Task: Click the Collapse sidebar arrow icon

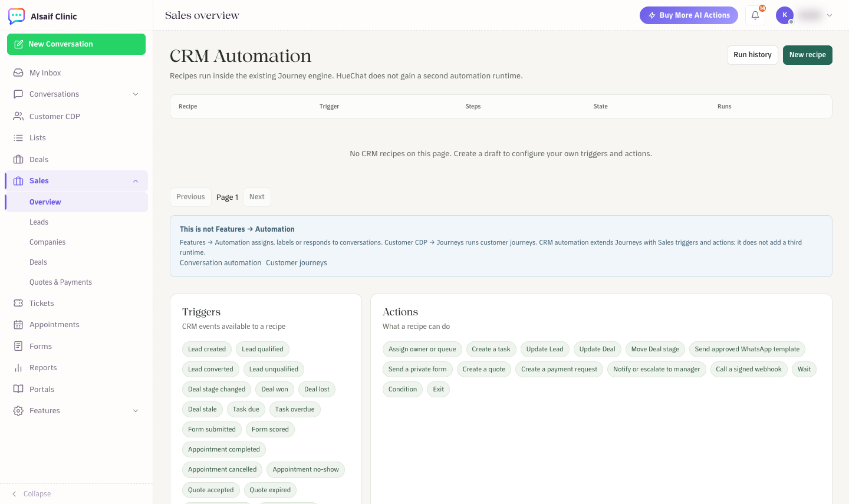Action: pyautogui.click(x=14, y=494)
